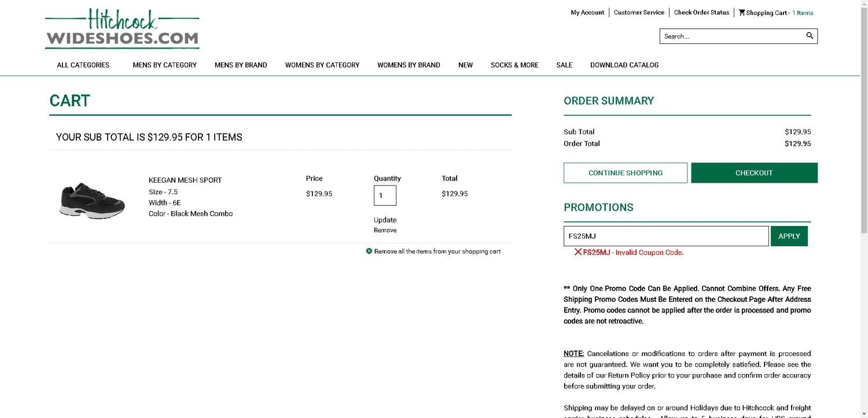Viewport: 868px width, 418px height.
Task: Click the Apply promo button
Action: tap(789, 236)
